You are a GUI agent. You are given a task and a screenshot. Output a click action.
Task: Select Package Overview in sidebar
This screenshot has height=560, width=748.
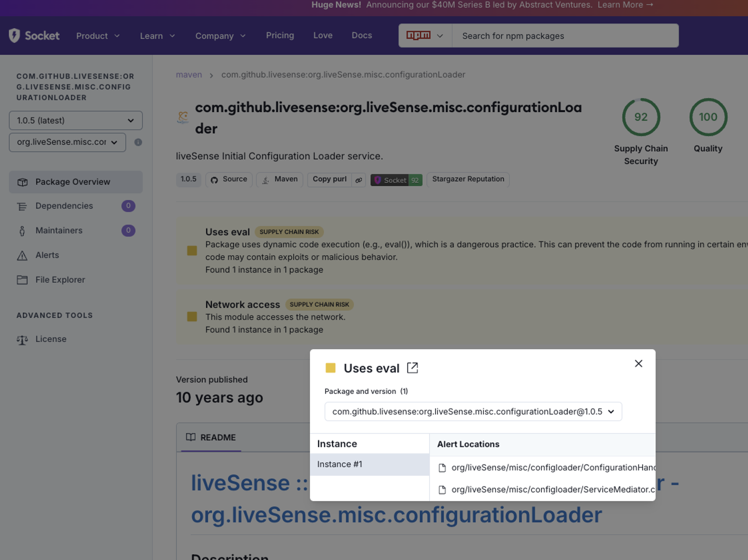click(76, 182)
